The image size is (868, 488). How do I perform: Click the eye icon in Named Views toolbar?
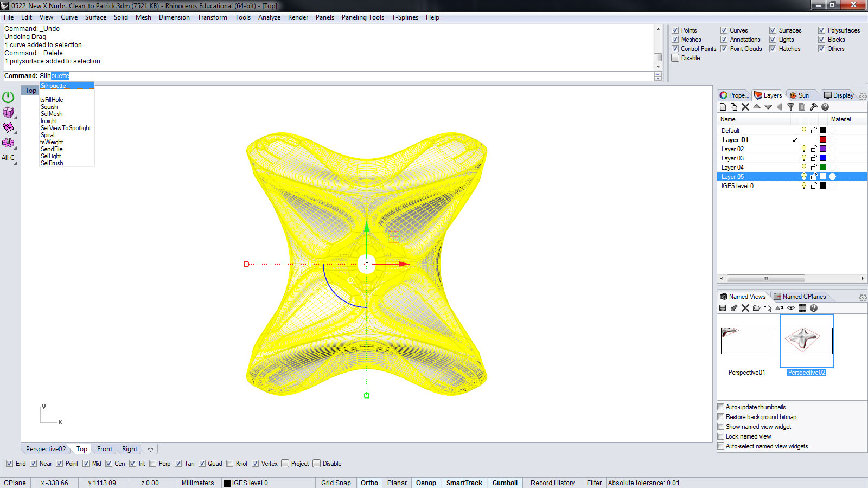tap(791, 308)
